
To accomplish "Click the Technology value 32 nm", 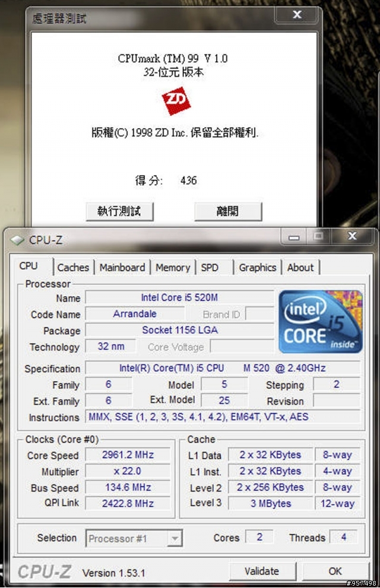I will click(110, 346).
